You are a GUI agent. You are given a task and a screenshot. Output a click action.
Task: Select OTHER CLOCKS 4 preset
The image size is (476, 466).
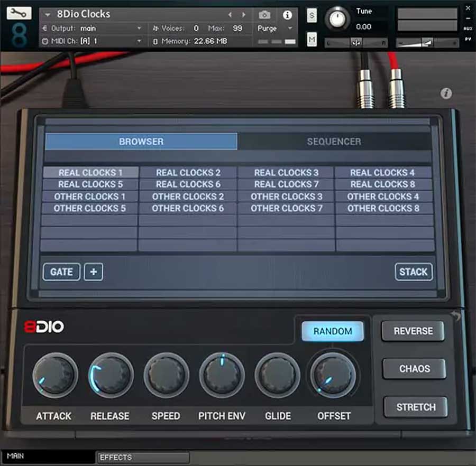pyautogui.click(x=383, y=197)
